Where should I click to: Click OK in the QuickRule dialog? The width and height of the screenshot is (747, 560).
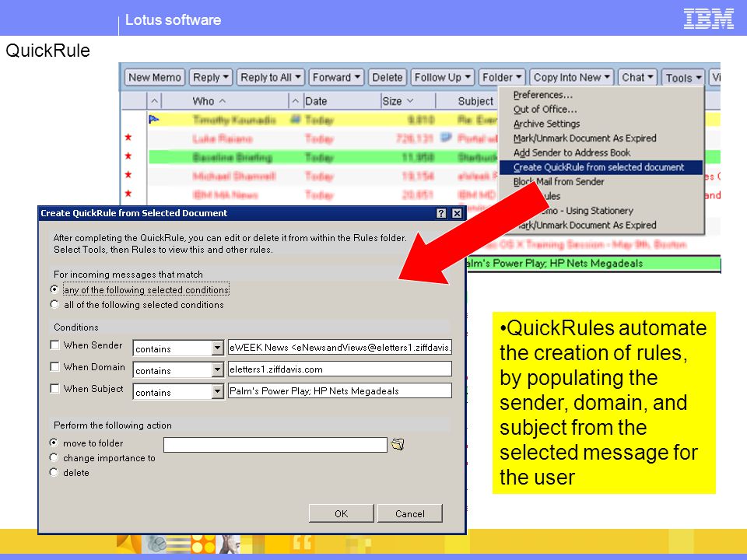click(x=341, y=513)
